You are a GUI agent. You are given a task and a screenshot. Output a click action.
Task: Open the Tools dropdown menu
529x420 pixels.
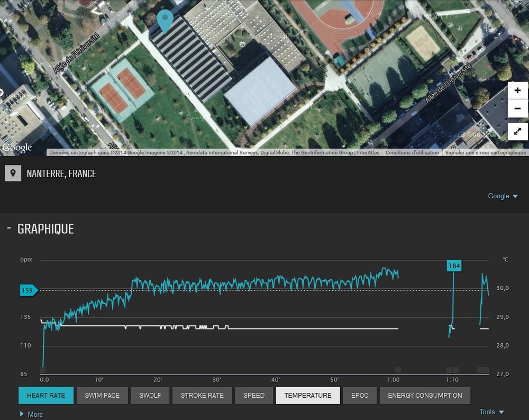[x=491, y=412]
